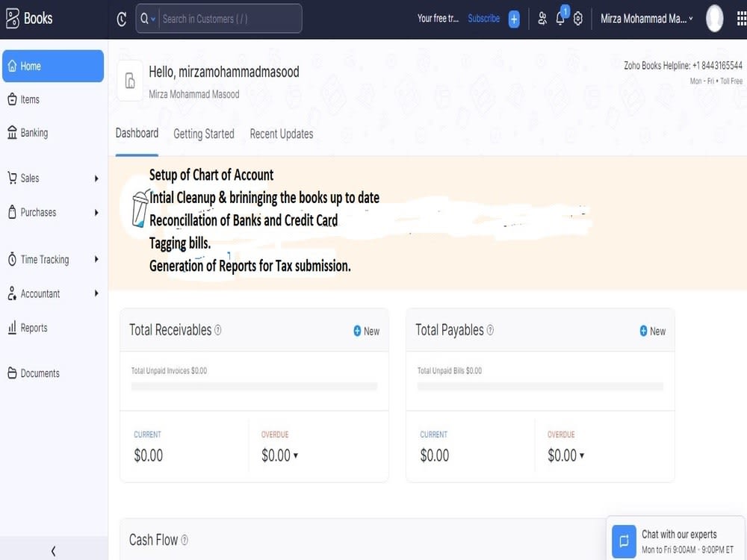Screen dimensions: 747x560
Task: Open Items in the sidebar
Action: [53, 99]
